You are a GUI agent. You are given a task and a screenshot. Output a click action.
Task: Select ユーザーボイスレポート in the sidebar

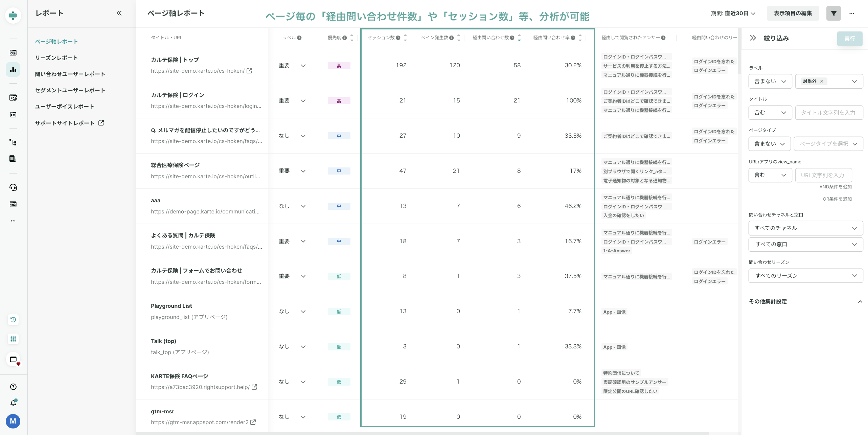[x=64, y=106]
